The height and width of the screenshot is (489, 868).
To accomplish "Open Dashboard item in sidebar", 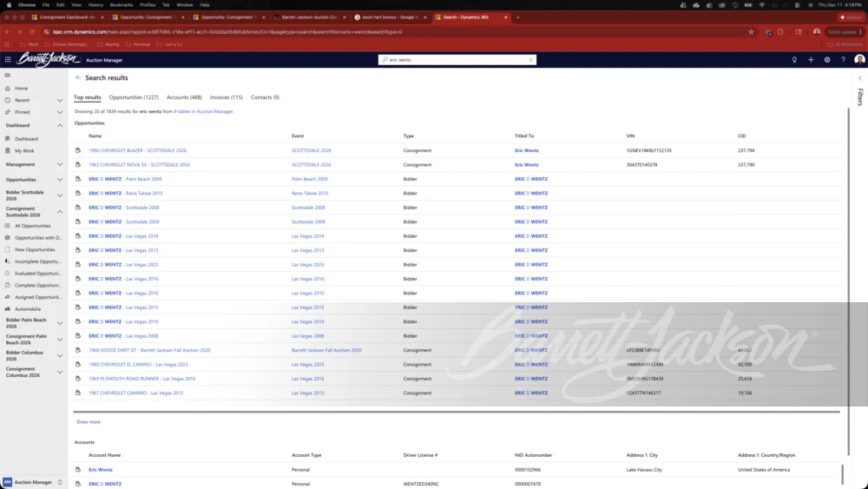I will pos(26,138).
